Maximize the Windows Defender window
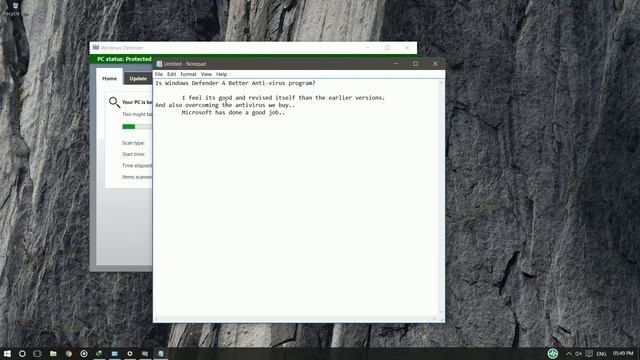 click(x=387, y=48)
